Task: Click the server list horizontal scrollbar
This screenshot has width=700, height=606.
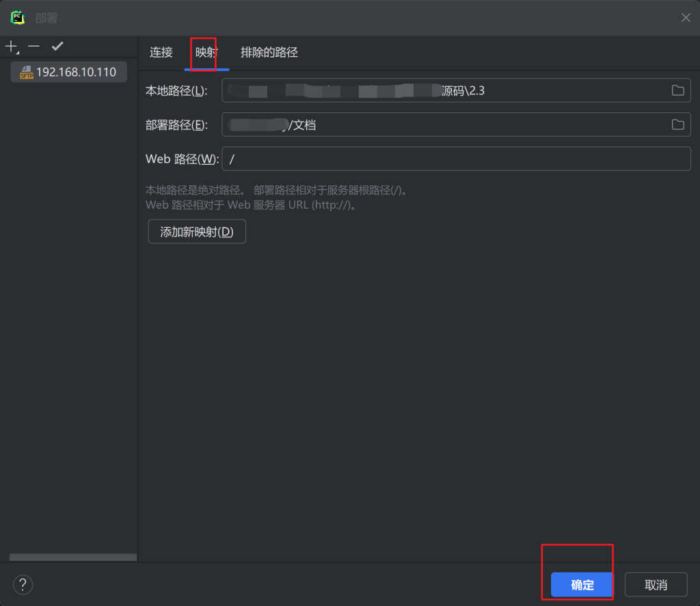Action: click(73, 557)
